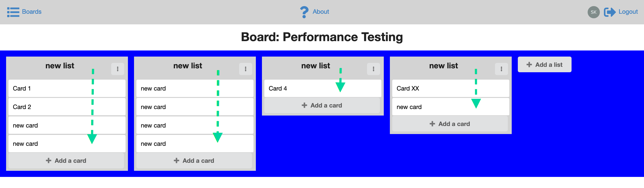The image size is (644, 188).
Task: Click the About question mark icon
Action: point(304,12)
